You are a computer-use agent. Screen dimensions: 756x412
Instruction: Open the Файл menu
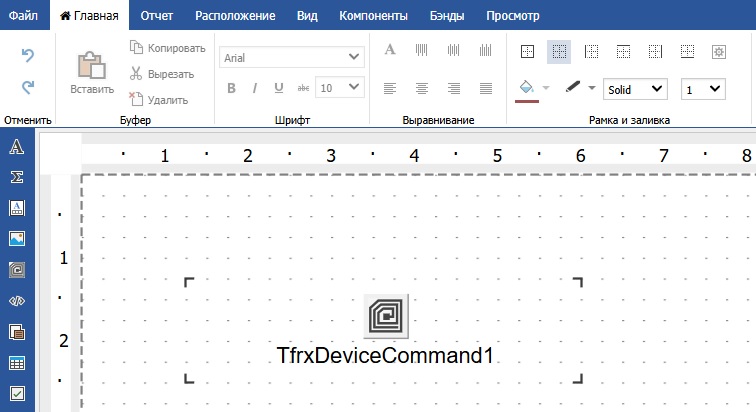pos(23,16)
